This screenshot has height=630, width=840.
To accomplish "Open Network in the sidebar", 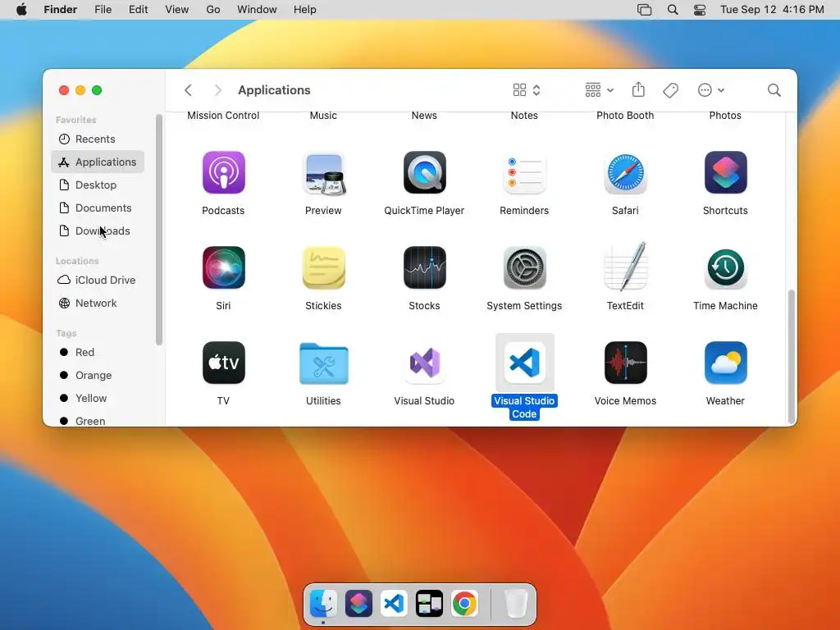I will [98, 304].
